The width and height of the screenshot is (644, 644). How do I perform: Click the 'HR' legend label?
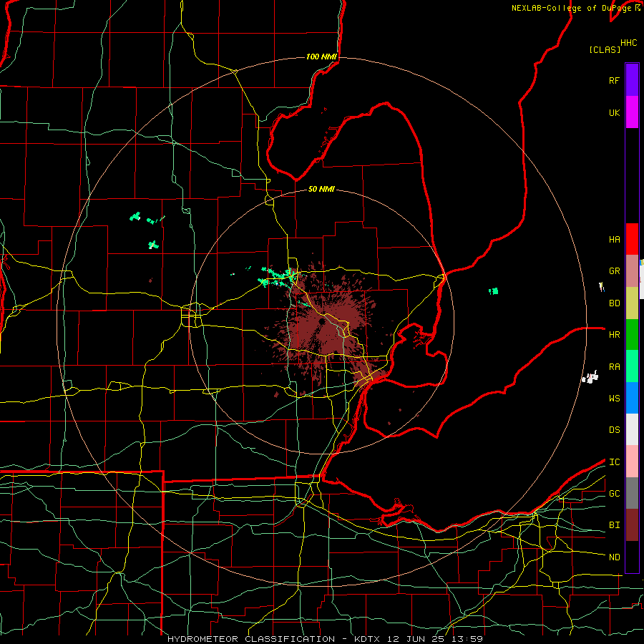click(614, 335)
